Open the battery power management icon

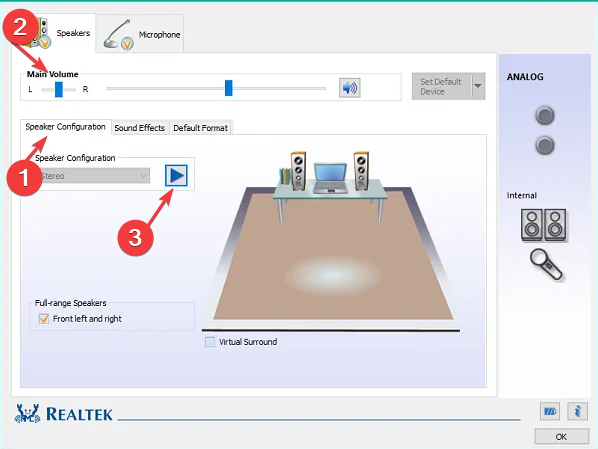click(550, 411)
